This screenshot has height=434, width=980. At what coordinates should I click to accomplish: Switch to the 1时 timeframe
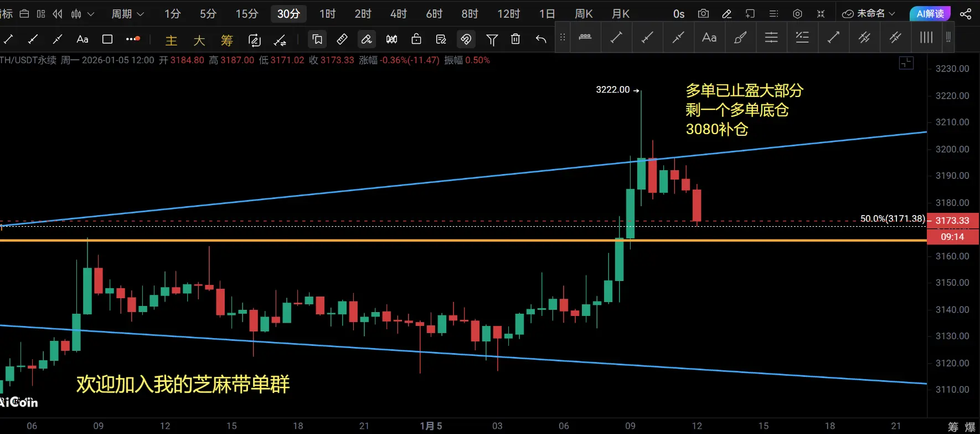point(328,14)
